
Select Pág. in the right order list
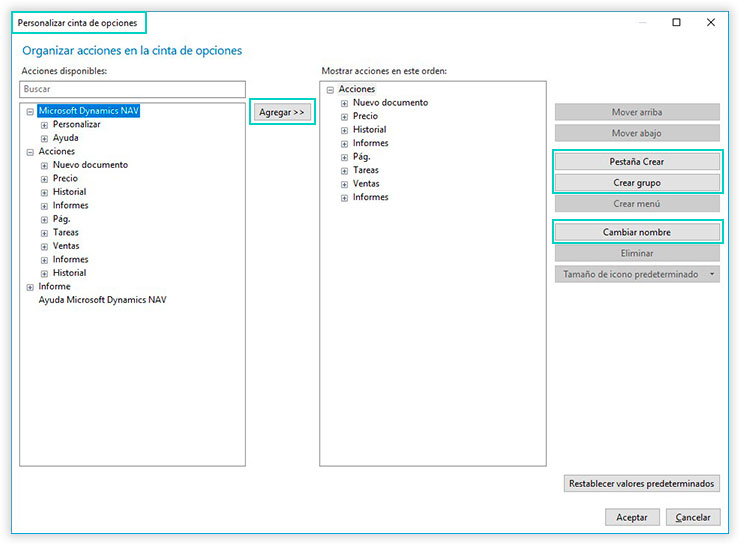[x=361, y=157]
